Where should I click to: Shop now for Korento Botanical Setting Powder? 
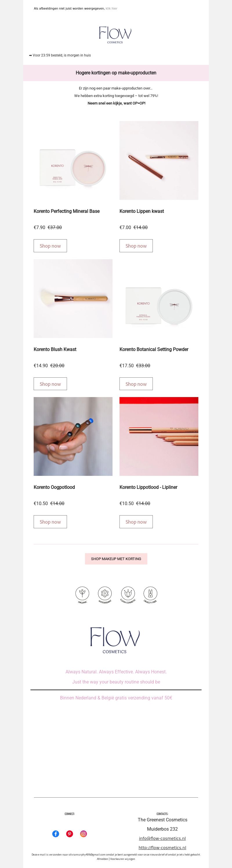[x=136, y=384]
